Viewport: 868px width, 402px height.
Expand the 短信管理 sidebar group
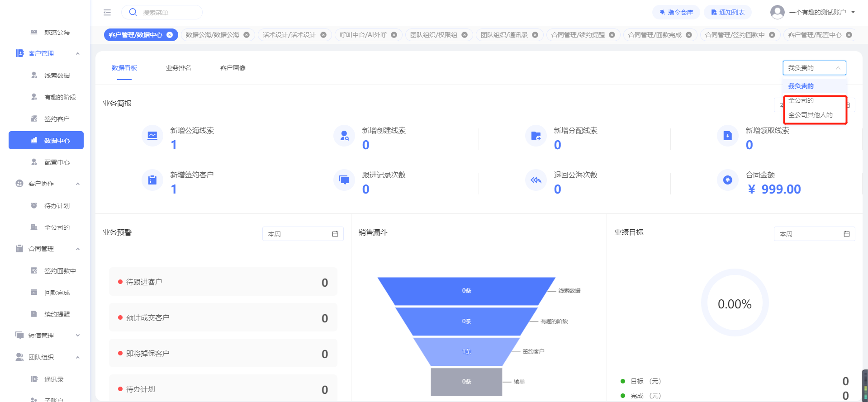tap(78, 336)
